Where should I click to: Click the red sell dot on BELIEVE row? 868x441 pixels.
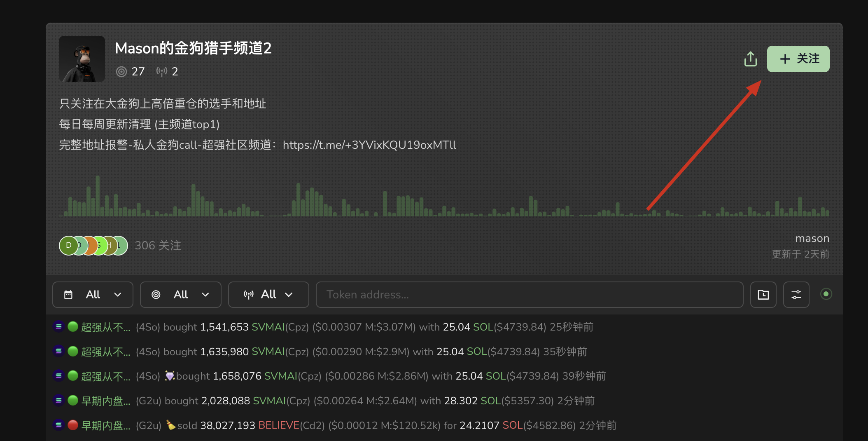(x=73, y=425)
